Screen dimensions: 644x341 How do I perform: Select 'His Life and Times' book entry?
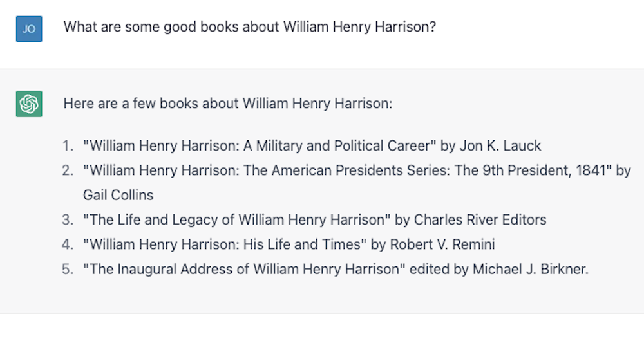click(x=289, y=244)
